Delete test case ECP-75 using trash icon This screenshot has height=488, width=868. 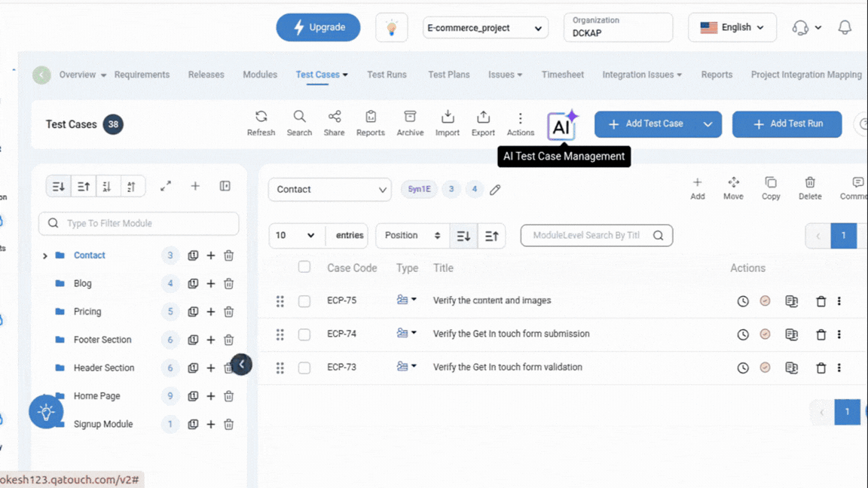click(x=821, y=301)
